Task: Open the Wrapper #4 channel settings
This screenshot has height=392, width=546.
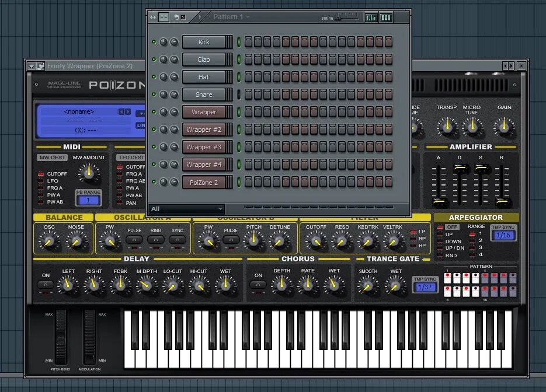Action: click(x=204, y=164)
